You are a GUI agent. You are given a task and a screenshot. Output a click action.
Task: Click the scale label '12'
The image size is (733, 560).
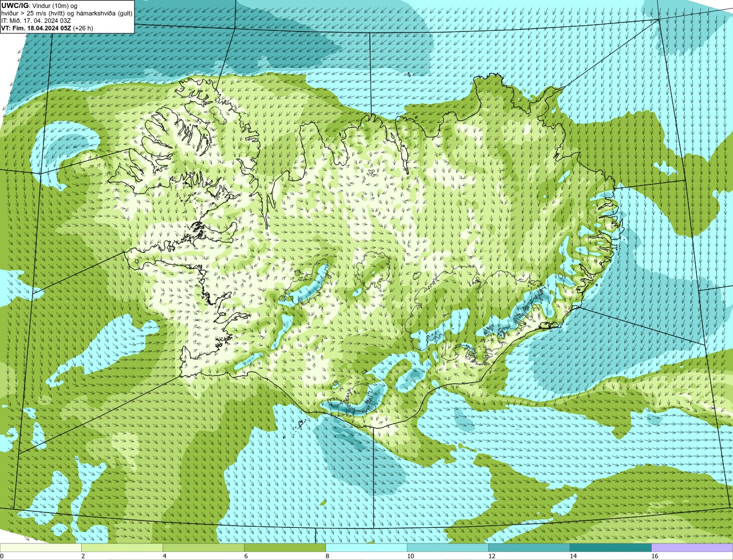tap(492, 556)
